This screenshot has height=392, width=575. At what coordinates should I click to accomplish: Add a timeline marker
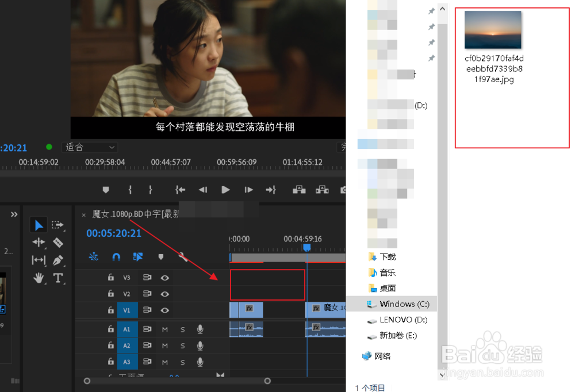[x=160, y=257]
